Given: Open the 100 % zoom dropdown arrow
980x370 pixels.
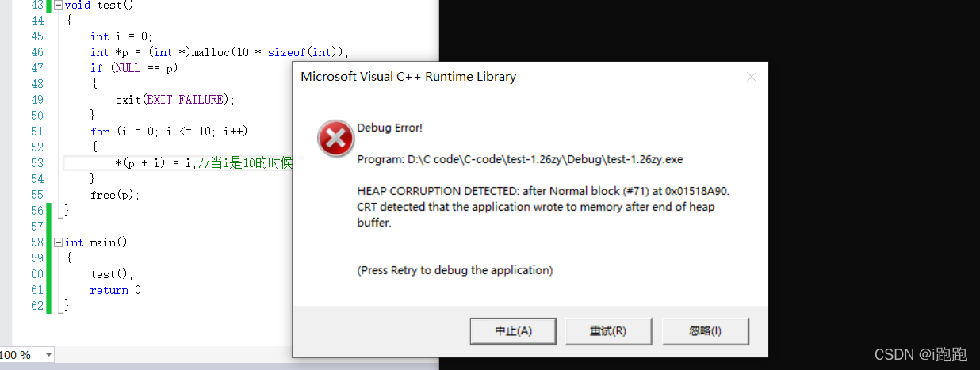Looking at the screenshot, I should point(49,355).
